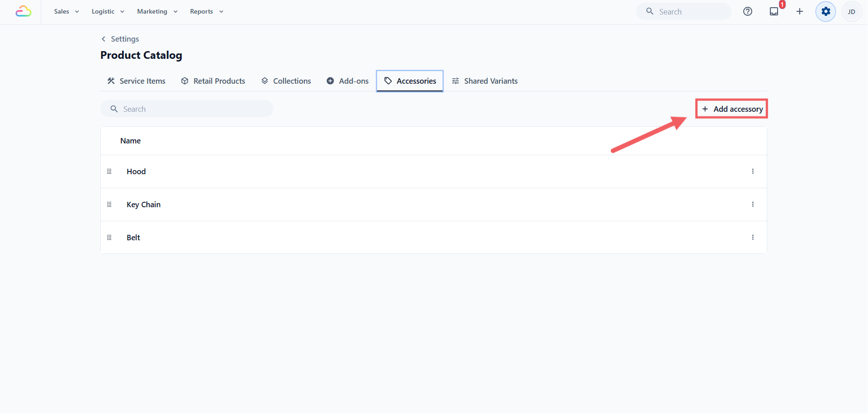Click the Product Catalog heading
Screen dimensions: 868x414
tap(141, 55)
